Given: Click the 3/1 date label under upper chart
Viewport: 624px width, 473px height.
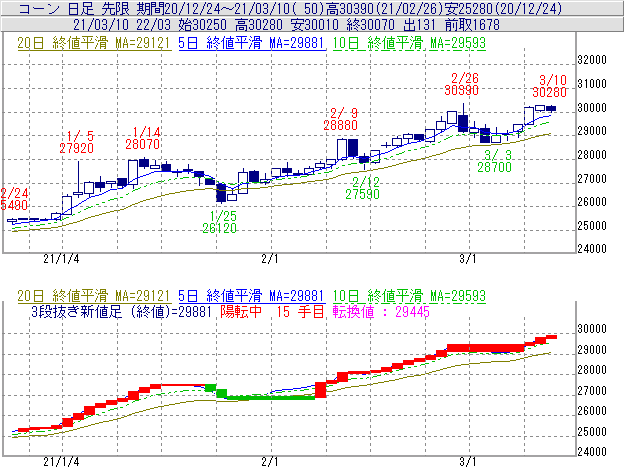Looking at the screenshot, I should pyautogui.click(x=468, y=259).
